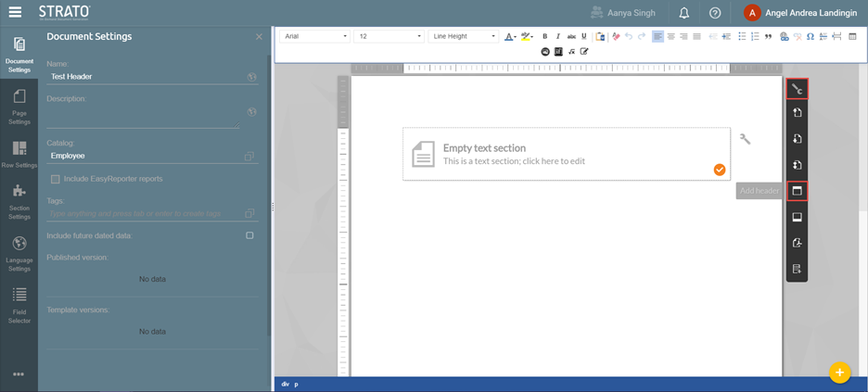Screen dimensions: 868x392
Task: Toggle Include future dated data checkbox
Action: (x=249, y=235)
